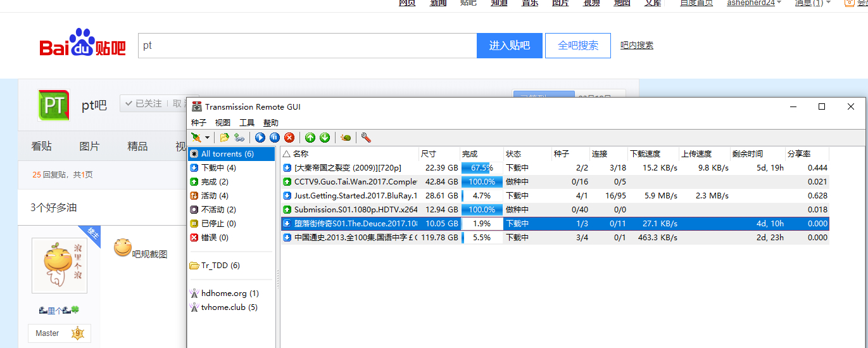The height and width of the screenshot is (348, 868).
Task: Sort by 分享率 column header
Action: (807, 153)
